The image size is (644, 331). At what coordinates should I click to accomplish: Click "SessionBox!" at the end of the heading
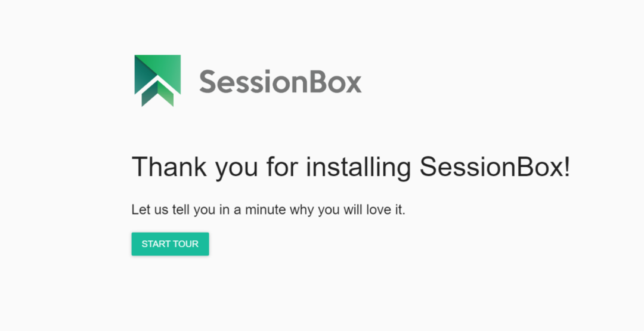pyautogui.click(x=495, y=167)
